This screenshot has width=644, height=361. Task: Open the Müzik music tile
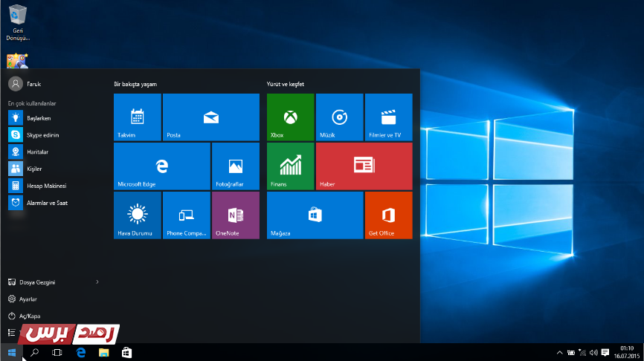(340, 117)
